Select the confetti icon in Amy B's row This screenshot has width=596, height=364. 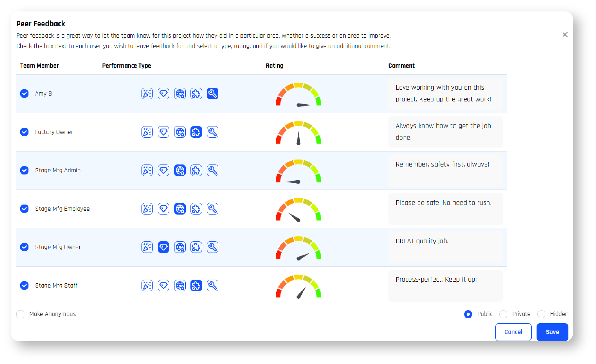coord(147,94)
